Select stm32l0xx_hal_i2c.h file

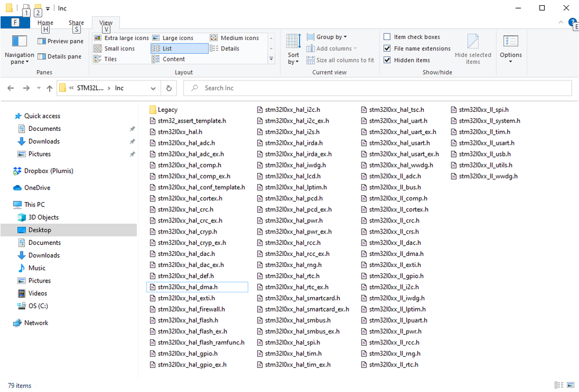289,109
